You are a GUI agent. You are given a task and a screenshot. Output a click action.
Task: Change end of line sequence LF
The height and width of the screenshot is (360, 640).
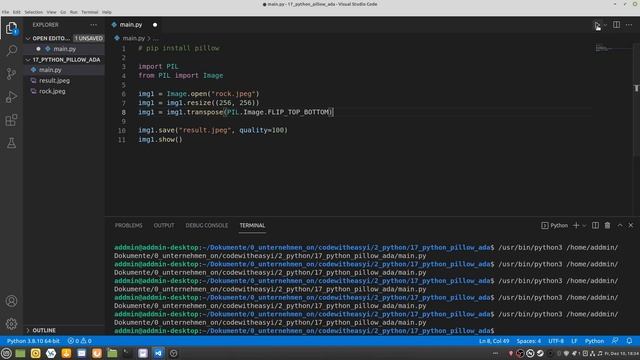(574, 341)
